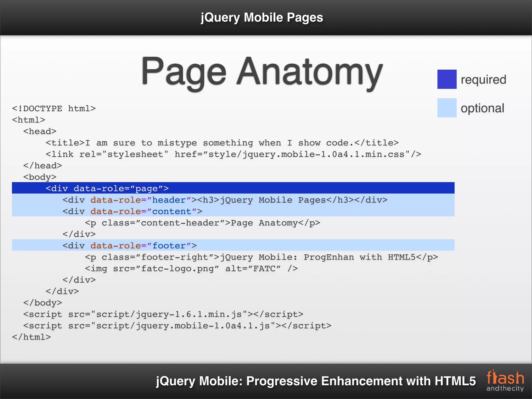The image size is (532, 399).
Task: Click the footer text 'jQuery Mobile: Progressive Enhancement with HTML5'
Action: [316, 381]
